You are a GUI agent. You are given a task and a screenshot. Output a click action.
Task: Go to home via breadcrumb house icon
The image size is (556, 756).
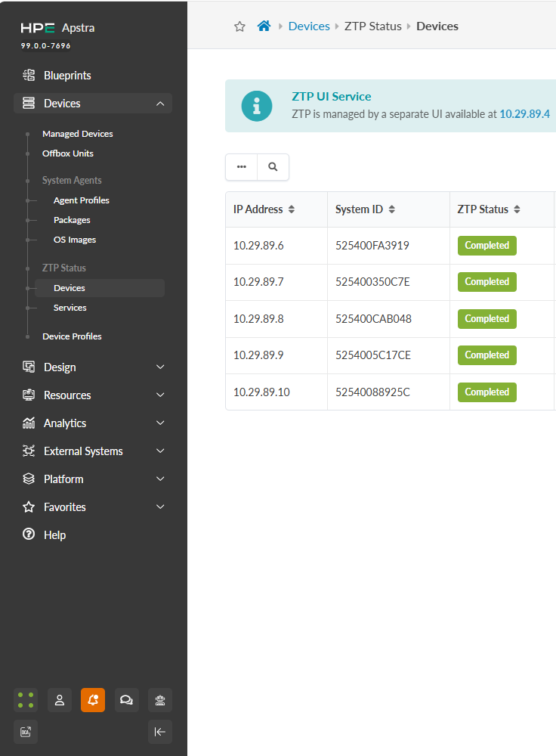264,26
